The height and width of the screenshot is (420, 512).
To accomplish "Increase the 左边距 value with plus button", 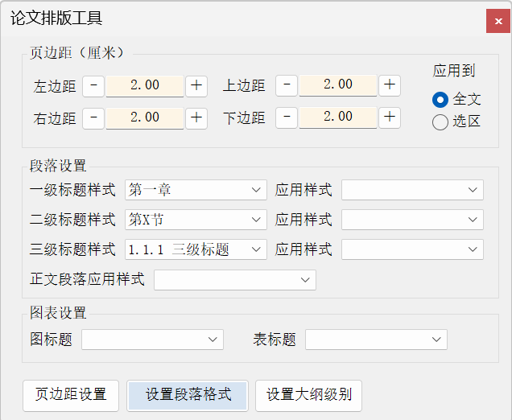I will click(196, 85).
